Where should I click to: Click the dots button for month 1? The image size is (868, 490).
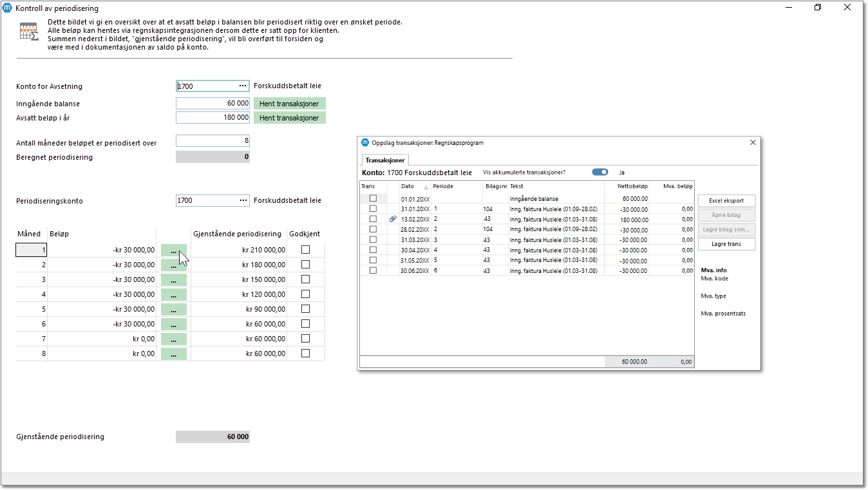click(174, 250)
